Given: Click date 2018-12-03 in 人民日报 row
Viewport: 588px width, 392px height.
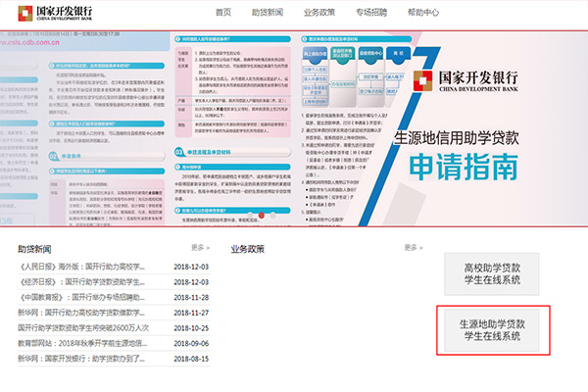Looking at the screenshot, I should (x=191, y=267).
